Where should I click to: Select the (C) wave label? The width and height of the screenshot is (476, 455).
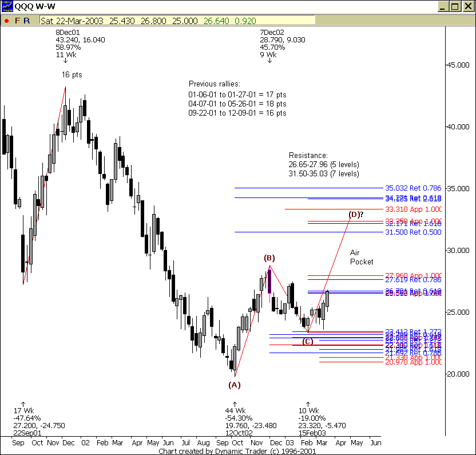coord(308,342)
